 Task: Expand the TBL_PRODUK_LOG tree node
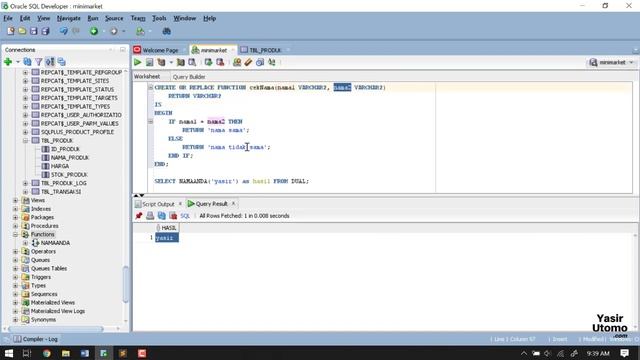coord(25,183)
